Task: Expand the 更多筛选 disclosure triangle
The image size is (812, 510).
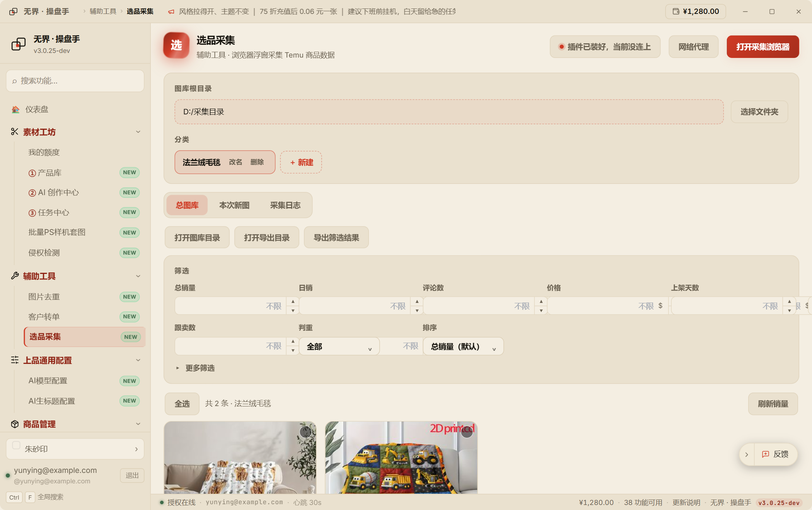Action: pyautogui.click(x=177, y=368)
